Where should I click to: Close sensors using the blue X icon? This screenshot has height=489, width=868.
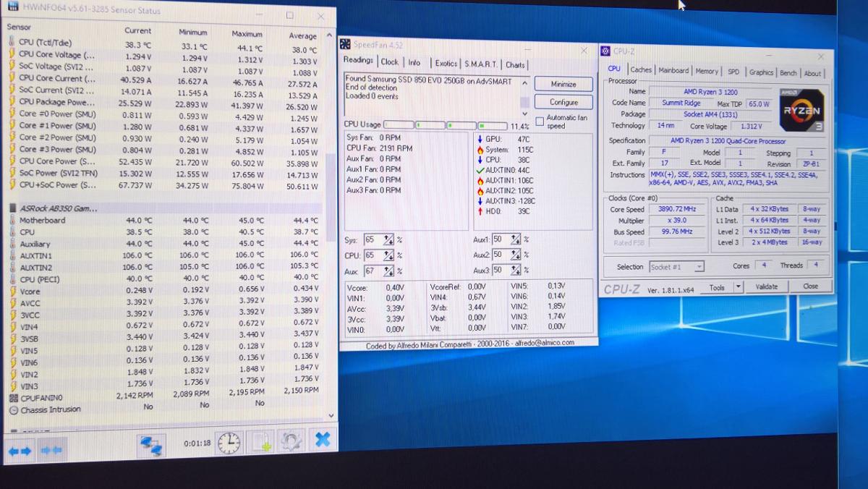click(x=323, y=438)
